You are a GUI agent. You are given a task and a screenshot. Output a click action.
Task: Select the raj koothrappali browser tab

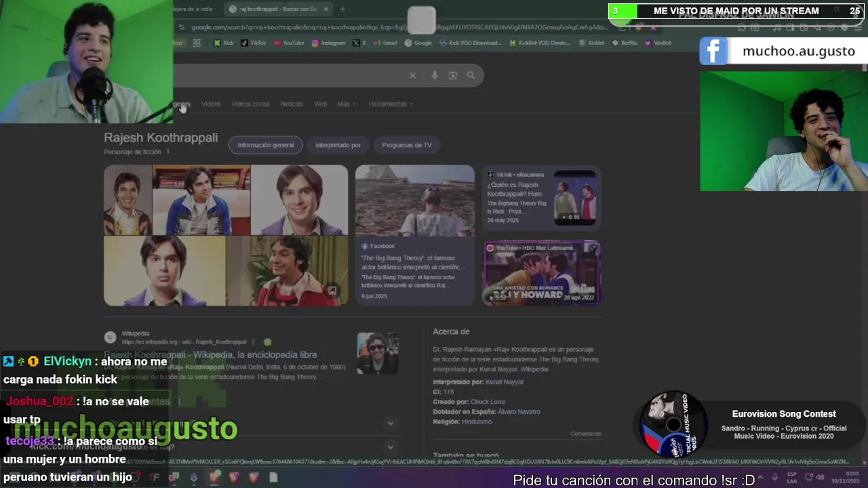click(277, 9)
